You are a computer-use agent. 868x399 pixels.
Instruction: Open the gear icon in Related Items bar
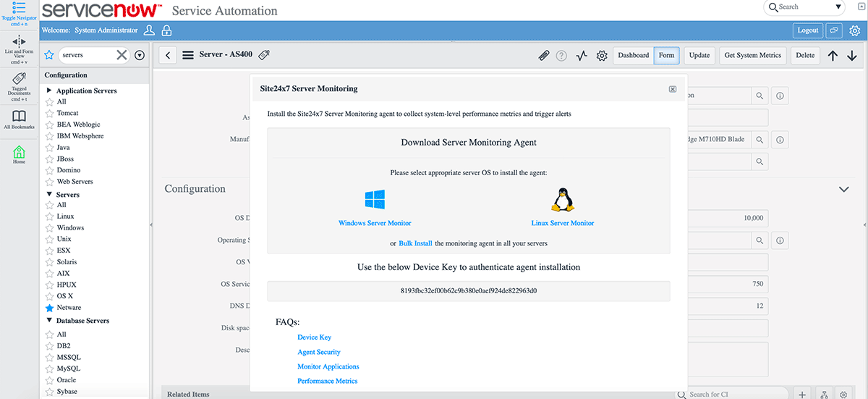(x=843, y=393)
